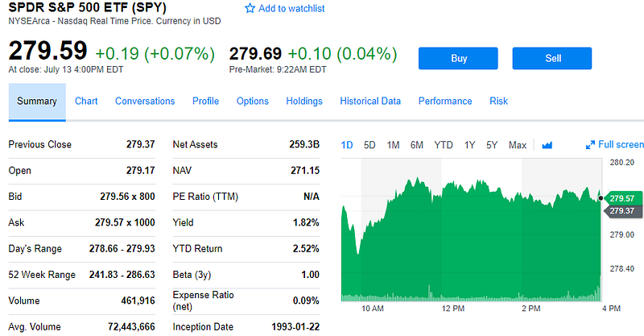
Task: Select the 1D chart range
Action: 347,145
